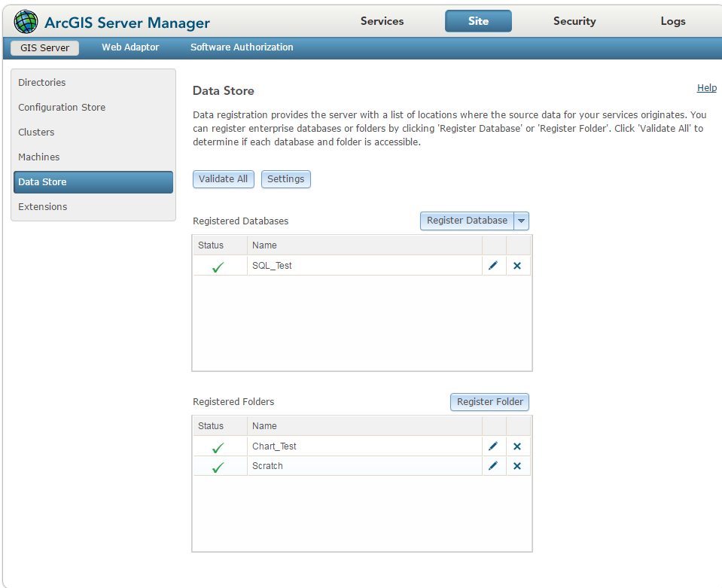View the SQL_Test green check status

tap(218, 267)
